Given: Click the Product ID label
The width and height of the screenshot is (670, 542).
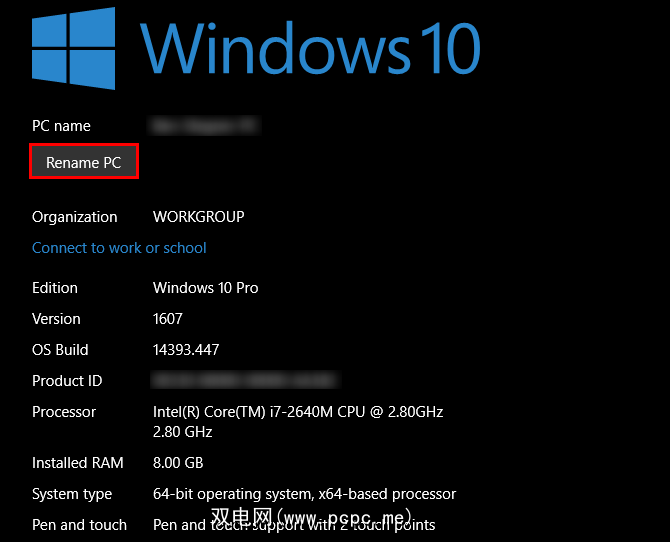Looking at the screenshot, I should click(x=67, y=381).
